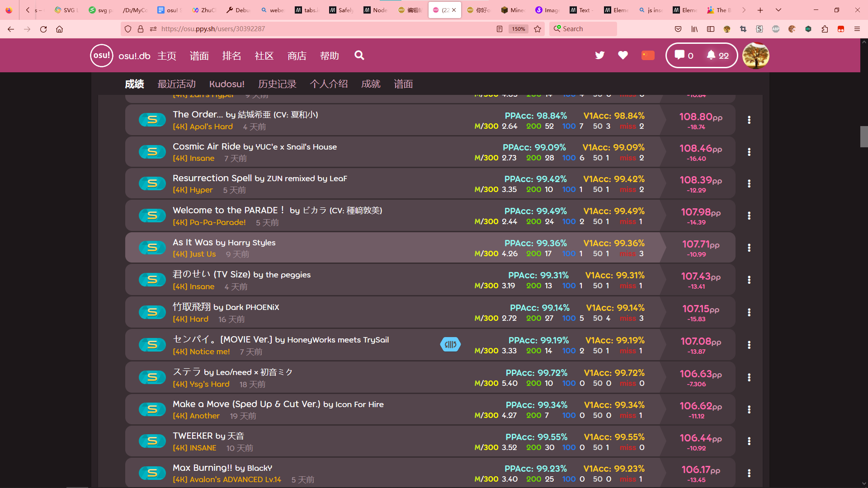Click the osu! logo in the header
The height and width of the screenshot is (488, 868).
pyautogui.click(x=102, y=56)
